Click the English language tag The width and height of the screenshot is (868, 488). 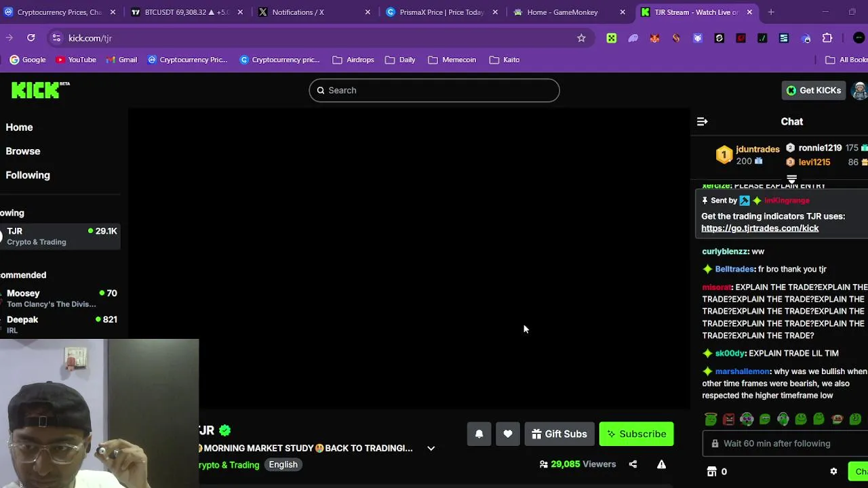[x=283, y=465]
